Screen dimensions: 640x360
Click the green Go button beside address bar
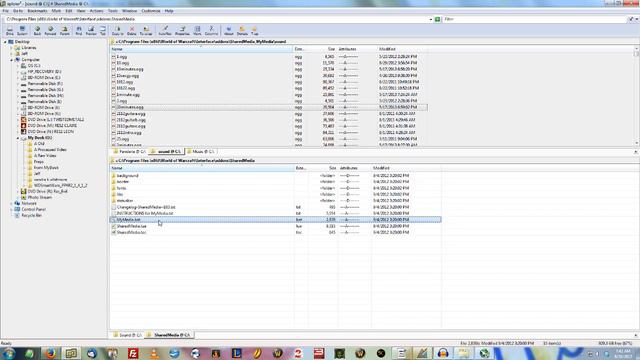click(438, 19)
